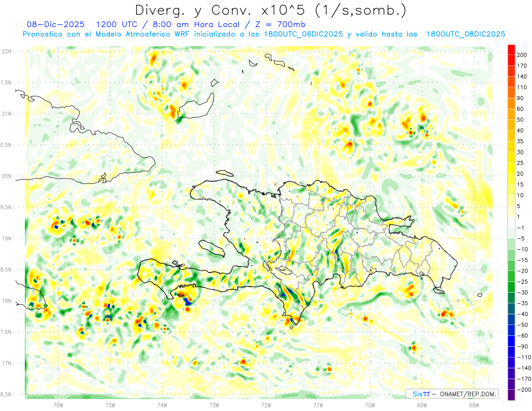This screenshot has width=532, height=411.
Task: Click the red swatch above 200 on the color bar
Action: coord(511,50)
